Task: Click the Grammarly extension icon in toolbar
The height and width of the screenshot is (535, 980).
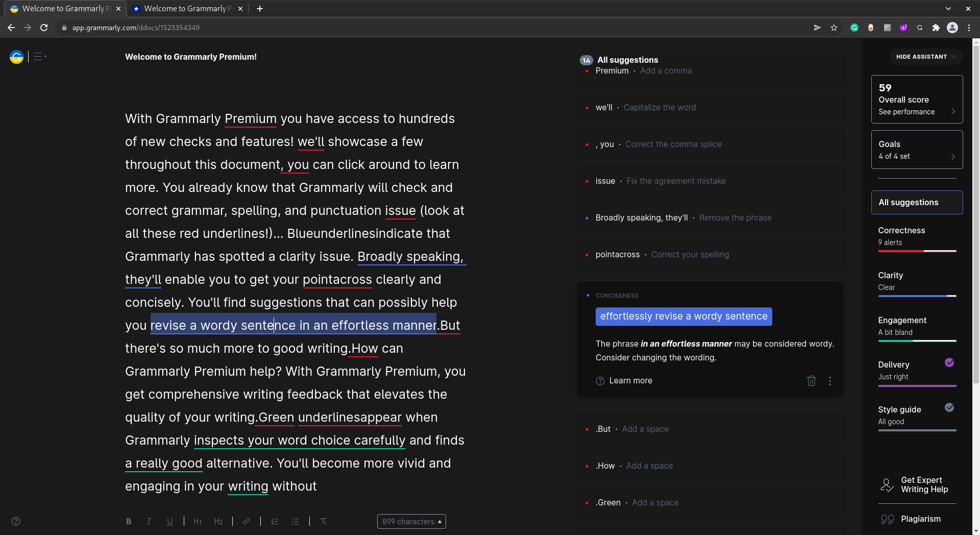Action: (854, 28)
